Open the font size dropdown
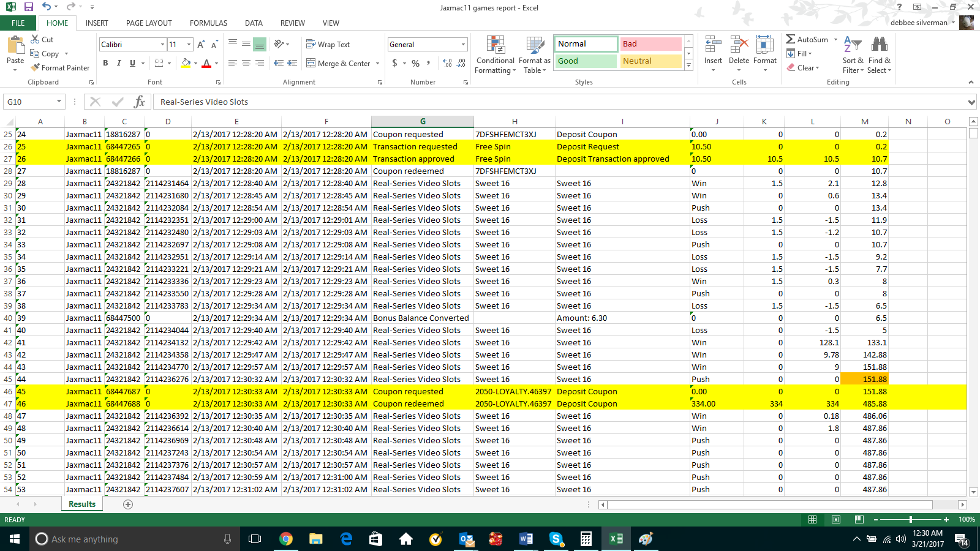Screen dimensions: 980x551 [189, 44]
